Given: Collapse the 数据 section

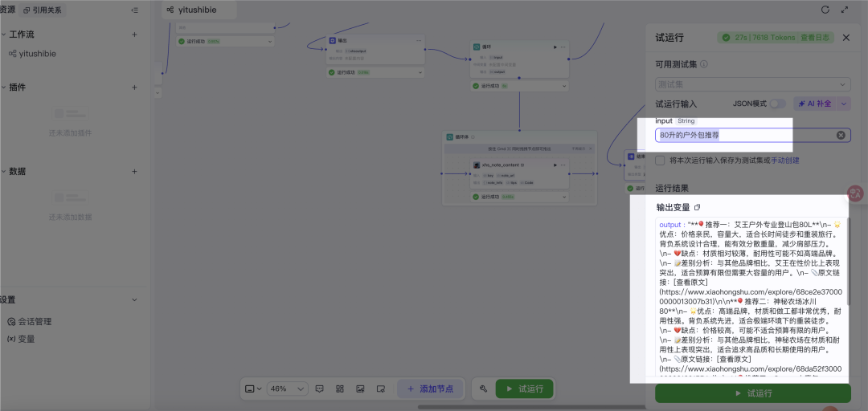Looking at the screenshot, I should click(3, 172).
